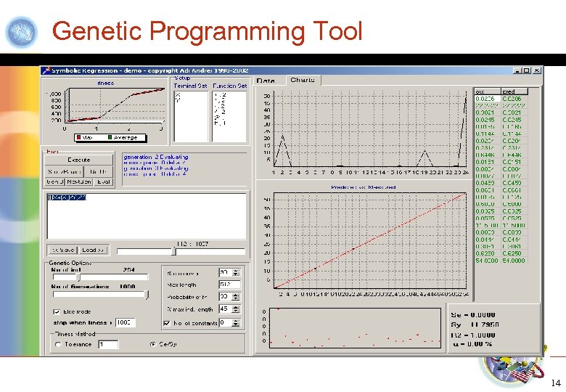The image size is (566, 392).
Task: Click the R2 = 1.0000 statistic
Action: click(473, 335)
